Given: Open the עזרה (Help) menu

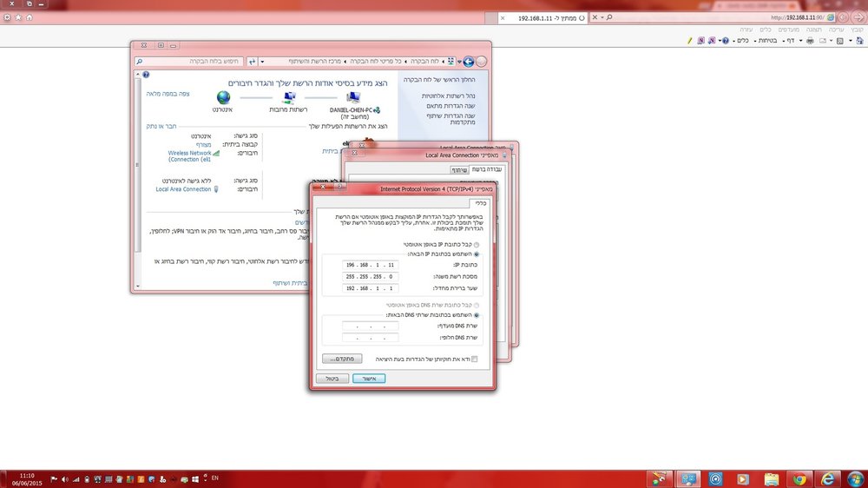Looking at the screenshot, I should [x=746, y=30].
